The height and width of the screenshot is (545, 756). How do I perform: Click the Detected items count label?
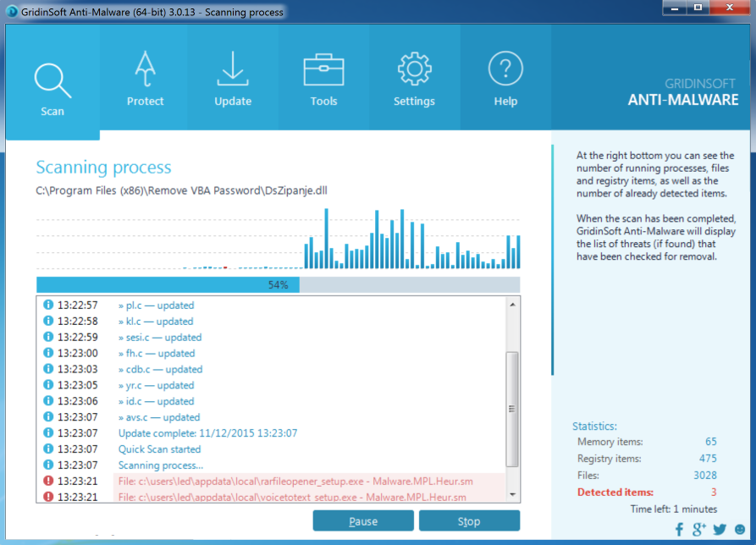(615, 492)
